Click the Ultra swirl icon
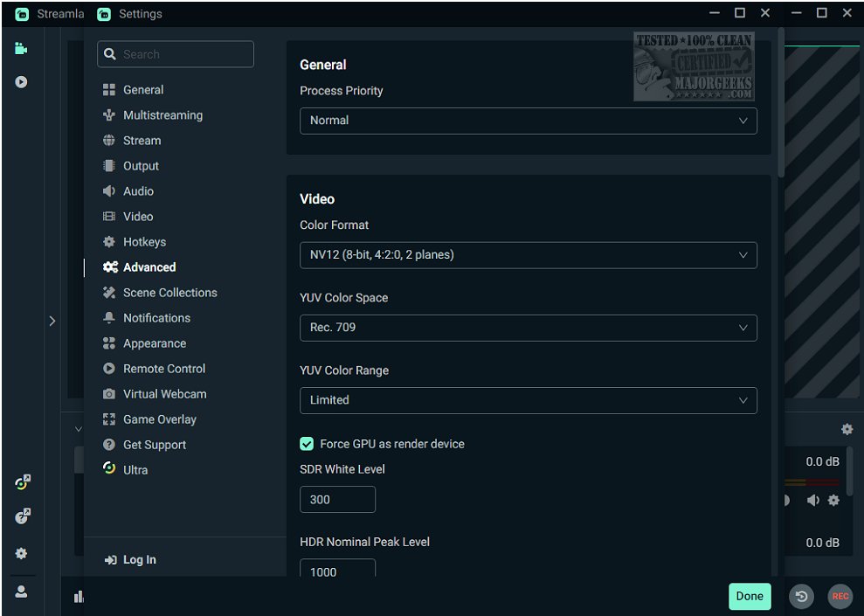864x616 pixels. coord(109,467)
